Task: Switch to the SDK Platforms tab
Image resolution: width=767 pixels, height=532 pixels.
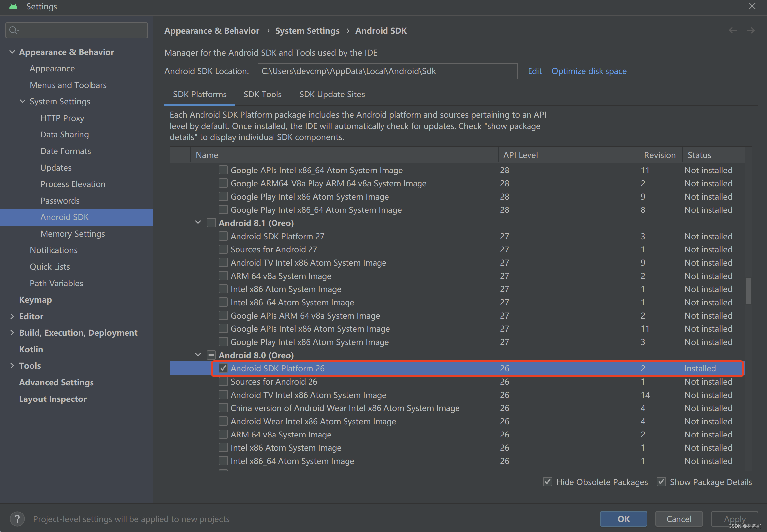Action: point(200,94)
